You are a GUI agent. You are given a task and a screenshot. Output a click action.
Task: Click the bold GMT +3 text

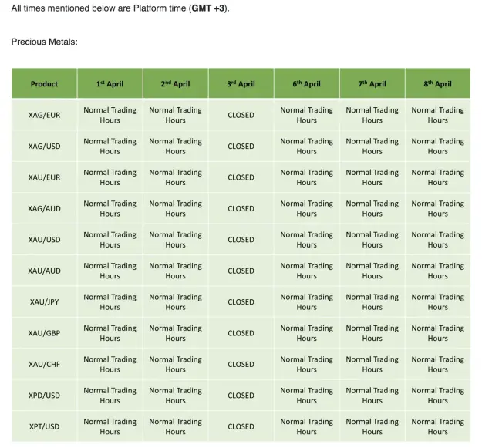coord(208,8)
